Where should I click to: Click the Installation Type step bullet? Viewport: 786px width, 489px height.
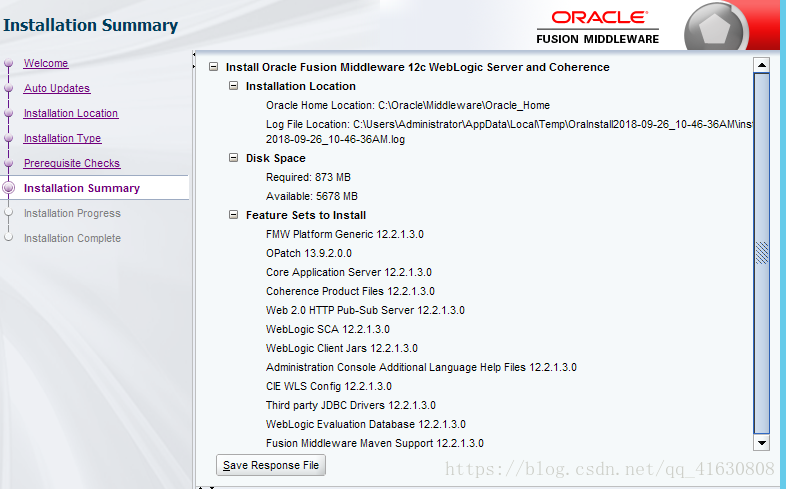9,138
